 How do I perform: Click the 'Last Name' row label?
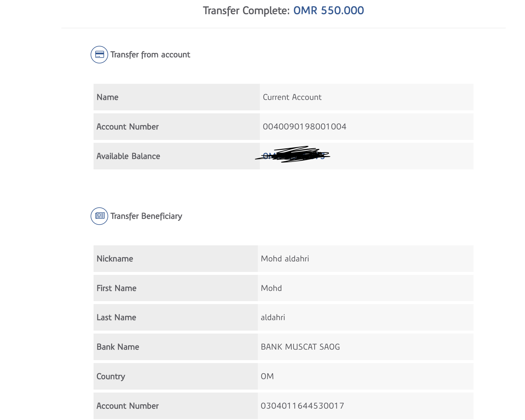pos(116,317)
